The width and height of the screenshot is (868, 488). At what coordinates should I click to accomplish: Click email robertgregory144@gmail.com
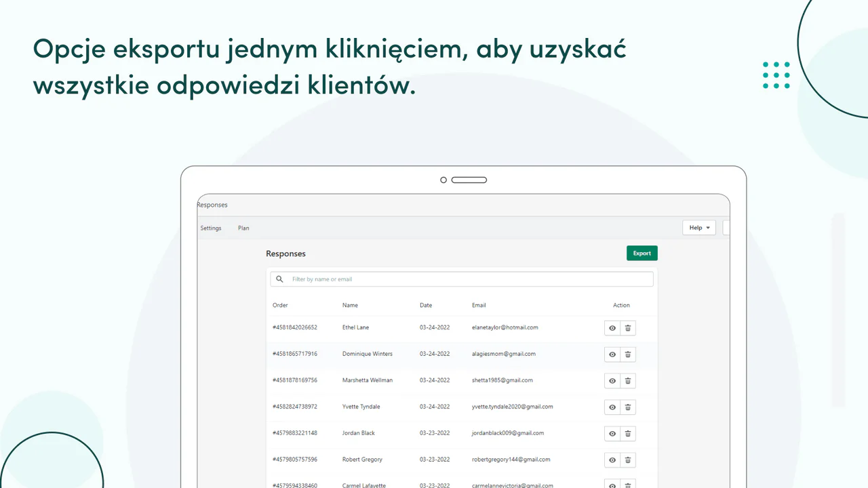[x=511, y=460]
